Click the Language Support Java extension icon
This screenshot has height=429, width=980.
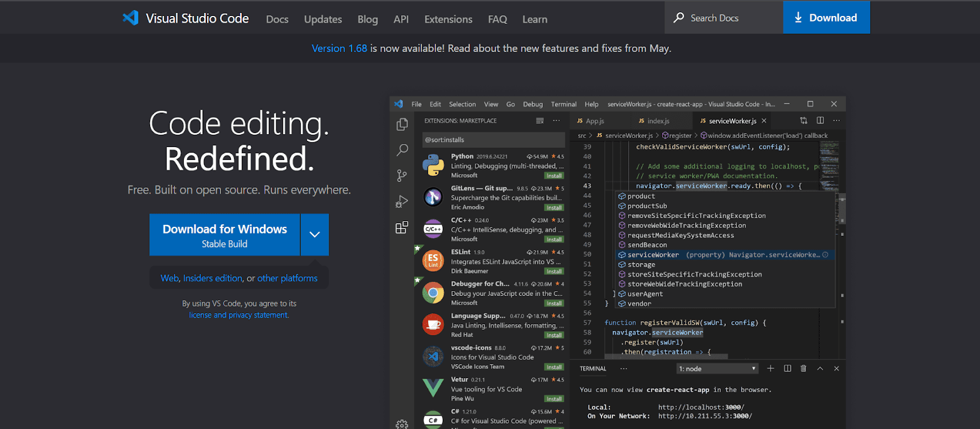point(433,324)
